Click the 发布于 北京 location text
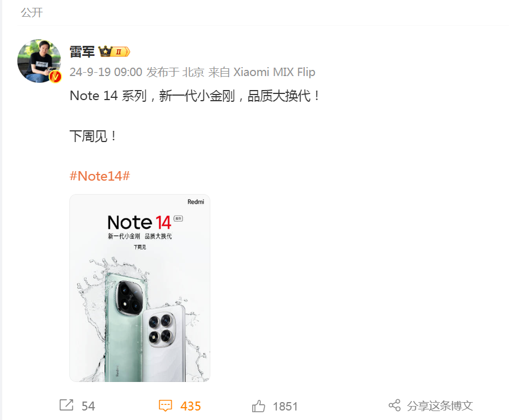 175,72
